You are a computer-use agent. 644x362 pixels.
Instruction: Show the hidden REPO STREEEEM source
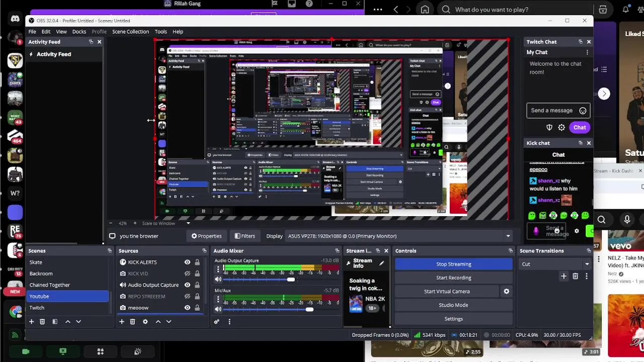[x=187, y=297]
